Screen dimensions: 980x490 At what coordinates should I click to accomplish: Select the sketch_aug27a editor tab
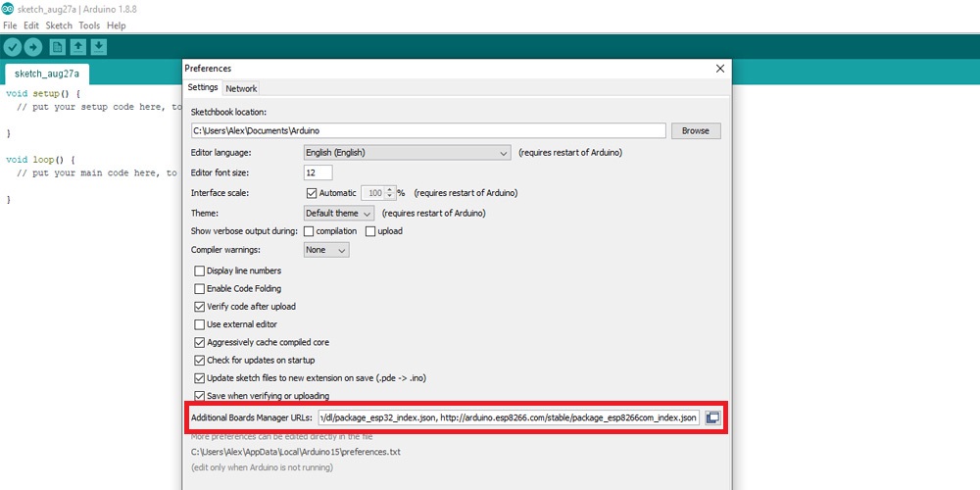point(47,73)
